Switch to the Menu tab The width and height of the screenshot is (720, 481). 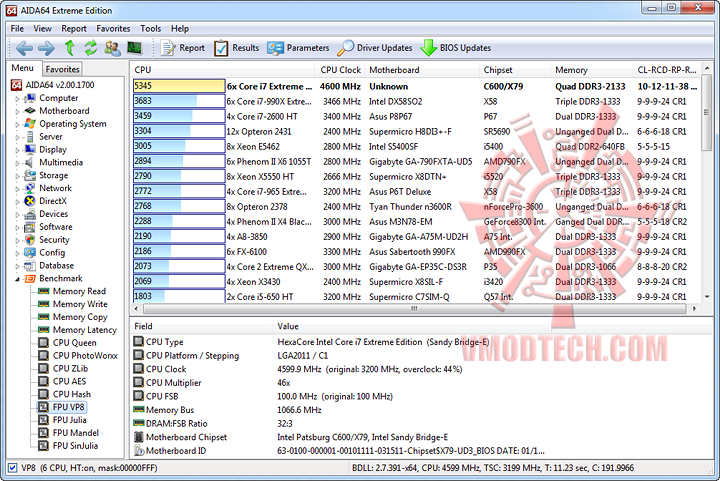pyautogui.click(x=23, y=68)
